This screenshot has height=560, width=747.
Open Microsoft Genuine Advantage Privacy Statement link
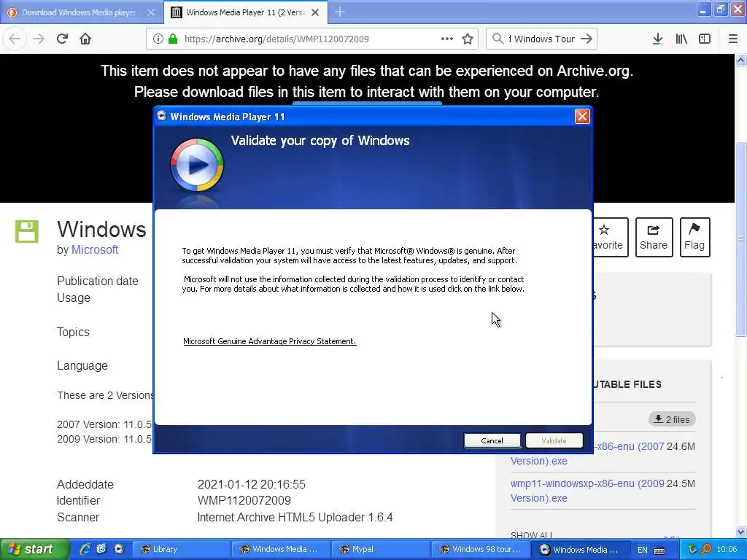[270, 341]
